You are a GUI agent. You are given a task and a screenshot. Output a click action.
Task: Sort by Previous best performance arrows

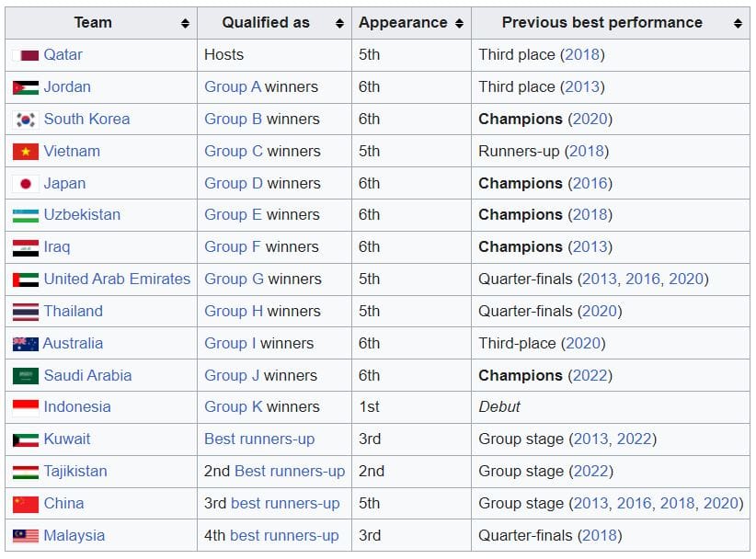click(738, 23)
